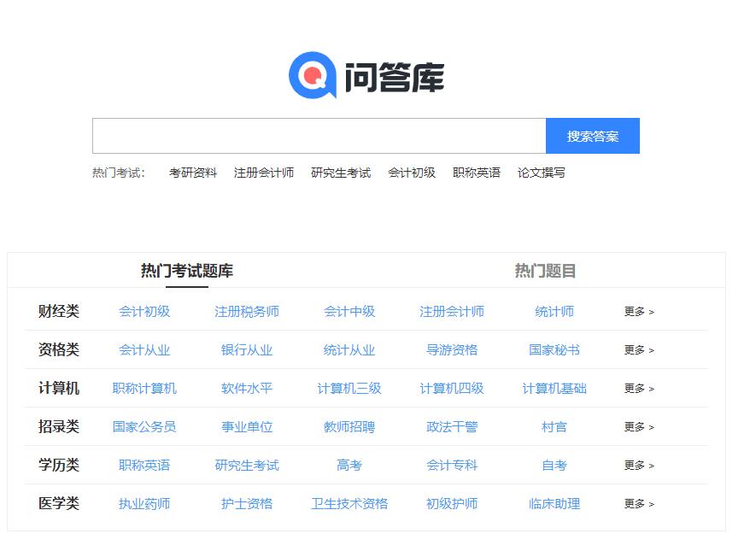756x551 pixels.
Task: Open 高考 under the 学历类 row
Action: [347, 466]
